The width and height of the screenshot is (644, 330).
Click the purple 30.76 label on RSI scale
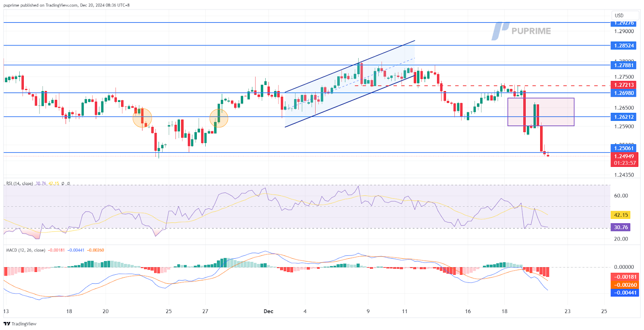click(x=621, y=227)
